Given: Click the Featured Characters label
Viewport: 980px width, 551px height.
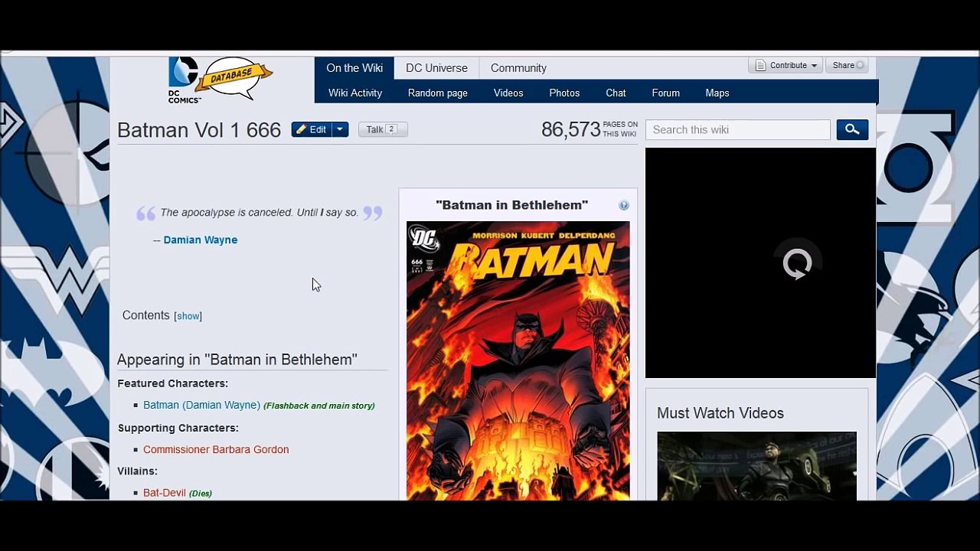Looking at the screenshot, I should 173,383.
